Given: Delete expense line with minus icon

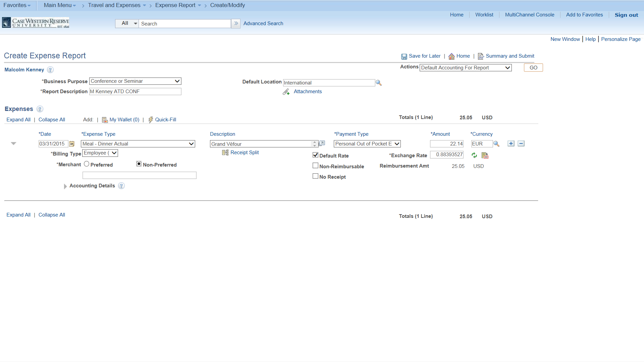Looking at the screenshot, I should tap(521, 143).
